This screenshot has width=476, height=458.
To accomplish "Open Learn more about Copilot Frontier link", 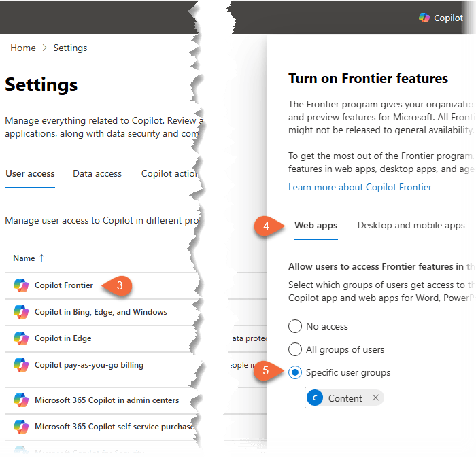I will 360,187.
